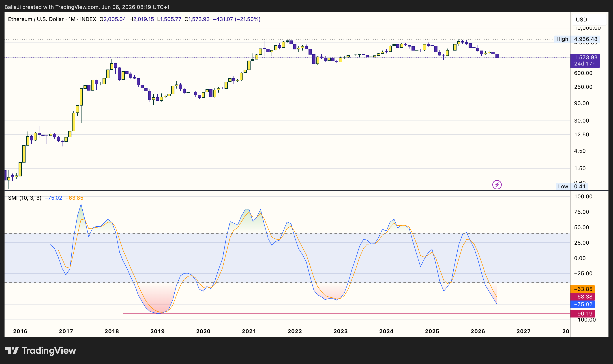Click the 90.00 price axis label

coord(582,103)
